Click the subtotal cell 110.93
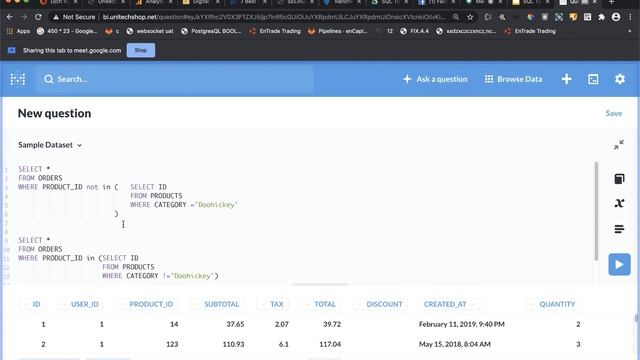The width and height of the screenshot is (640, 360). pyautogui.click(x=233, y=344)
